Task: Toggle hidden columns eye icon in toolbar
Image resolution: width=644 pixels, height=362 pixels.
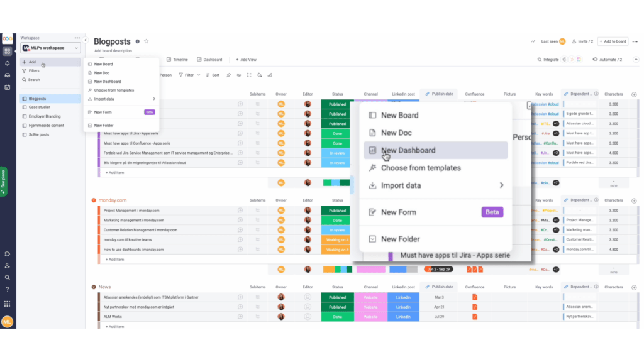Action: tap(238, 75)
